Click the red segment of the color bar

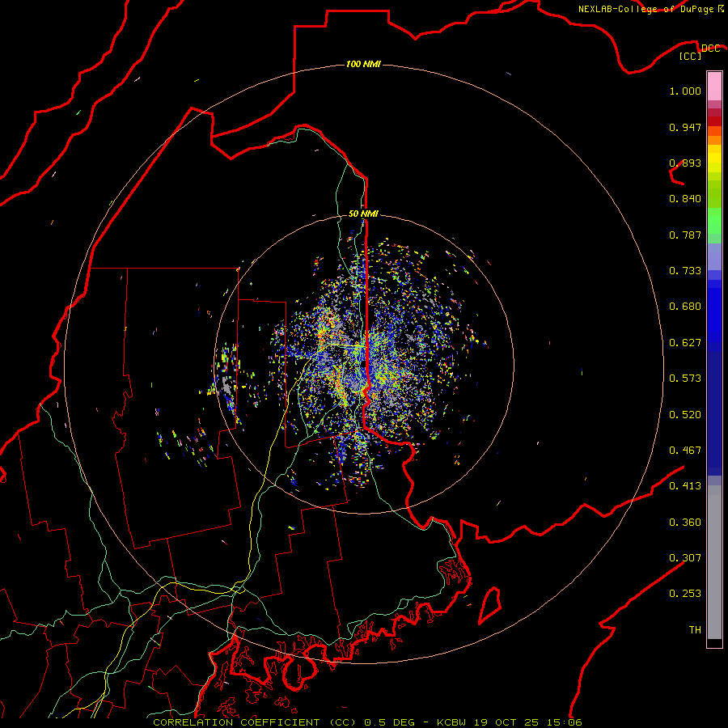coord(714,121)
